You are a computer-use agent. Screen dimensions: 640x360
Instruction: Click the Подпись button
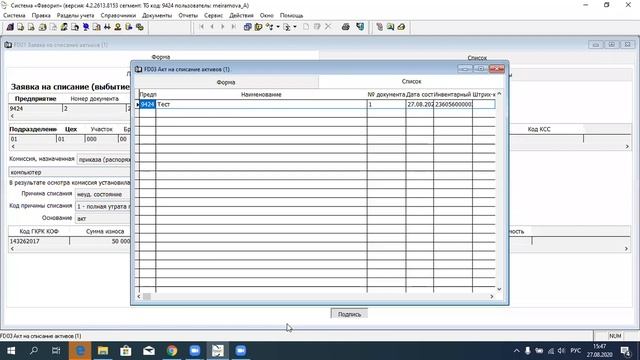pos(349,314)
